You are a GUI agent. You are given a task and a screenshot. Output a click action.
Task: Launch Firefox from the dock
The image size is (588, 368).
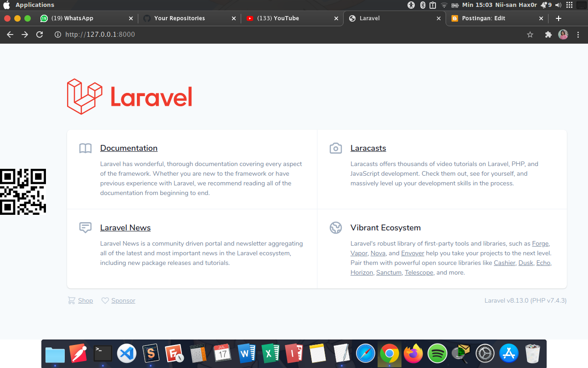pyautogui.click(x=413, y=353)
